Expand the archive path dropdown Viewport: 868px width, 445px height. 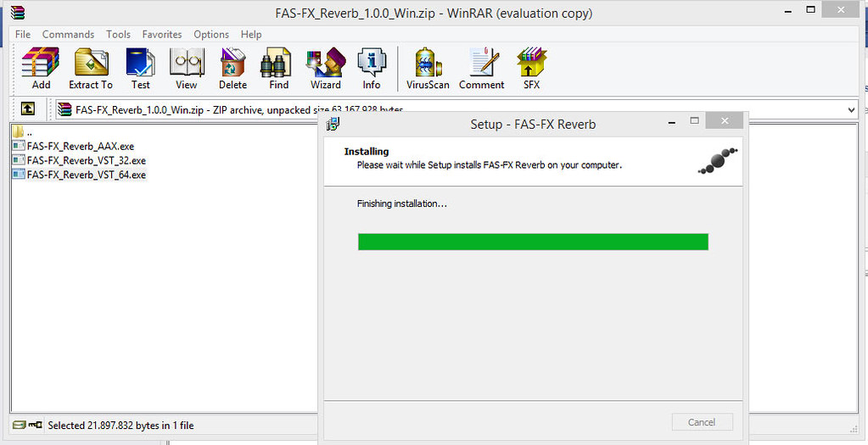coord(852,110)
